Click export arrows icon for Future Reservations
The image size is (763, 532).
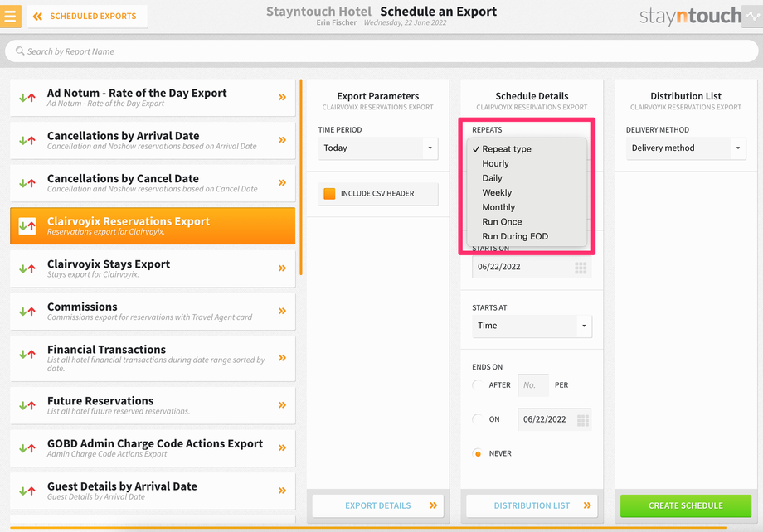[x=27, y=405]
